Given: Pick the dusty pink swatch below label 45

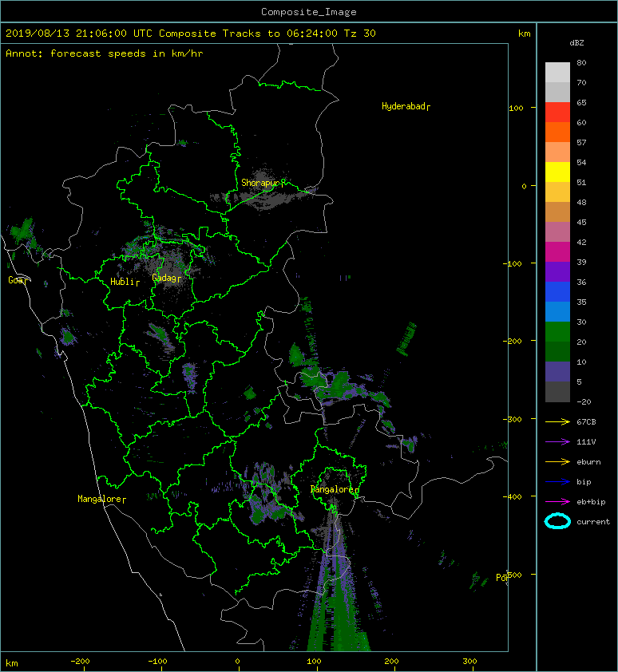Looking at the screenshot, I should [x=557, y=232].
